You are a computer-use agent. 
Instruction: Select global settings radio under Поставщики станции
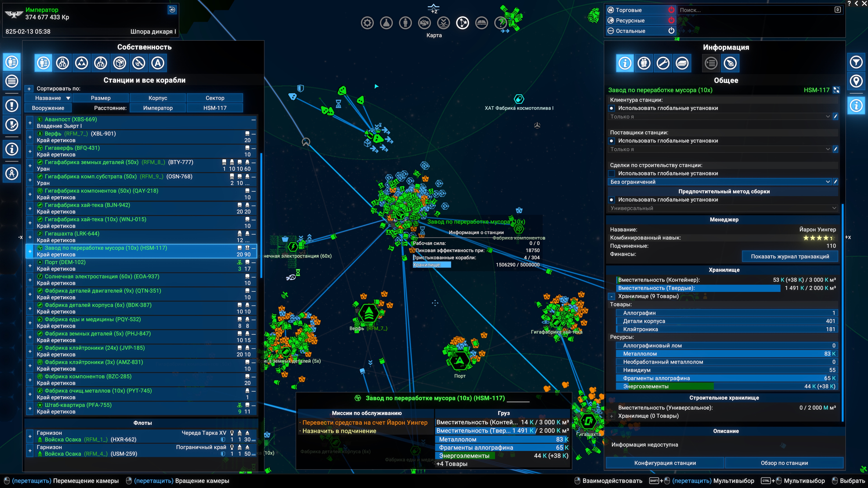[611, 141]
